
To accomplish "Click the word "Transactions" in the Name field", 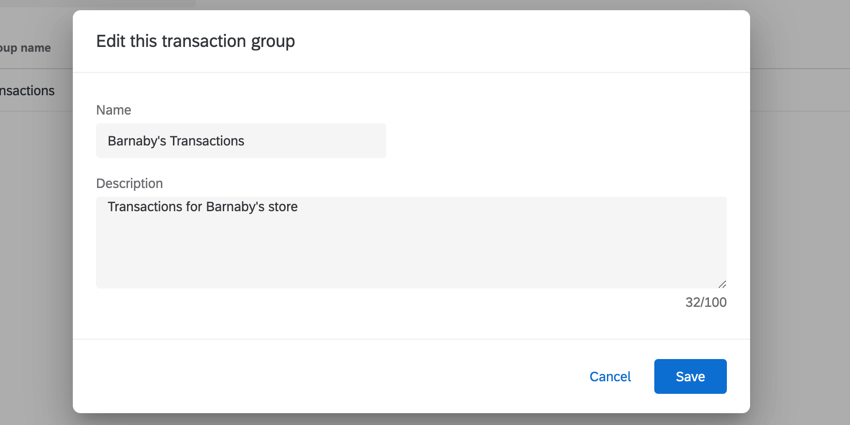I will [x=207, y=141].
